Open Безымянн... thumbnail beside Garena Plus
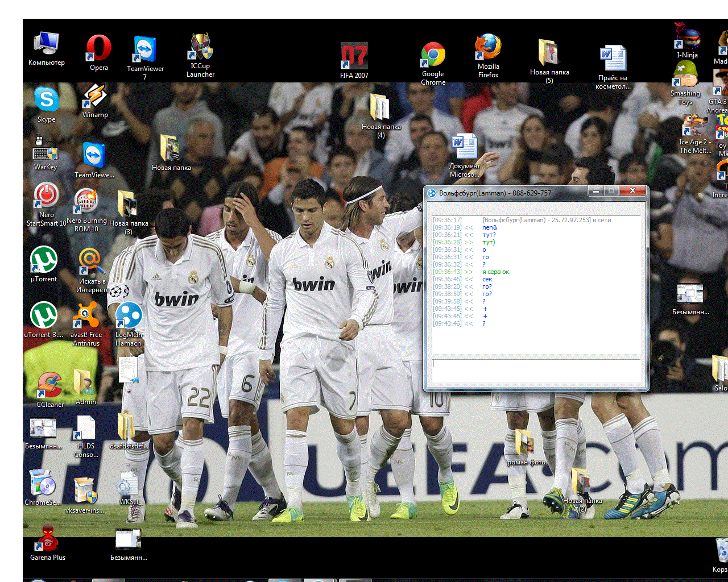Viewport: 728px width, 582px height. 129,544
